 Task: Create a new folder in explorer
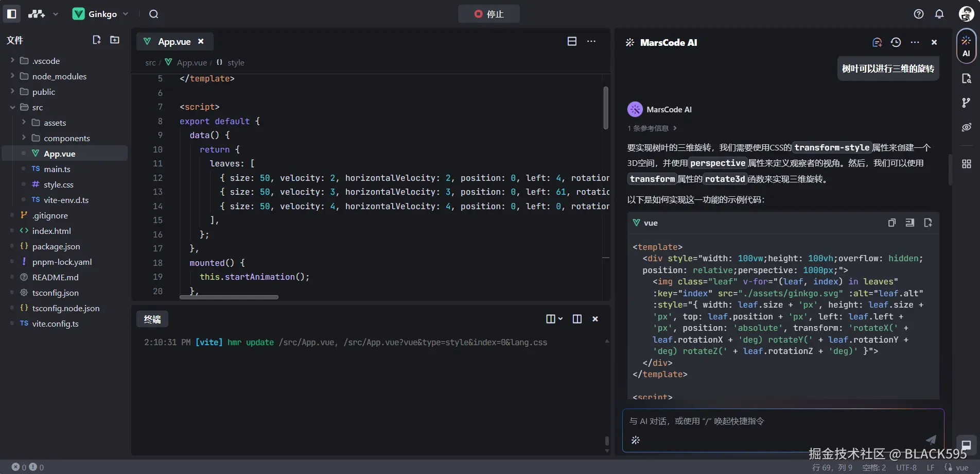115,40
